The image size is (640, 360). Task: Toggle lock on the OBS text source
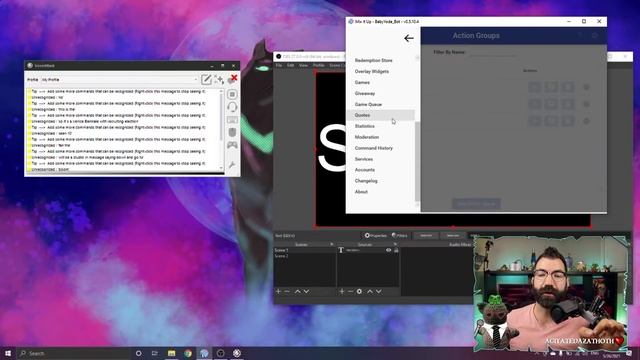pos(396,250)
